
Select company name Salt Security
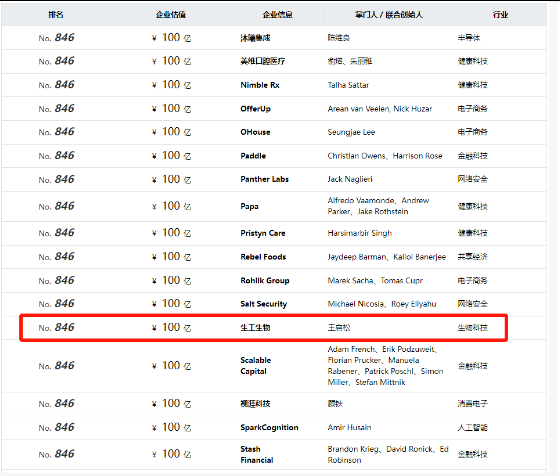tap(264, 304)
